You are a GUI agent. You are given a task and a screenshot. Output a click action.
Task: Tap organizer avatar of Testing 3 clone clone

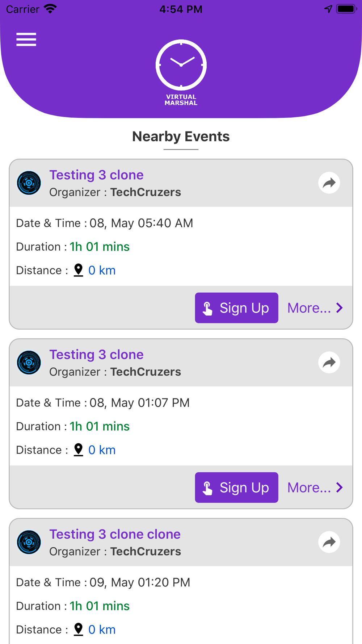(x=29, y=542)
